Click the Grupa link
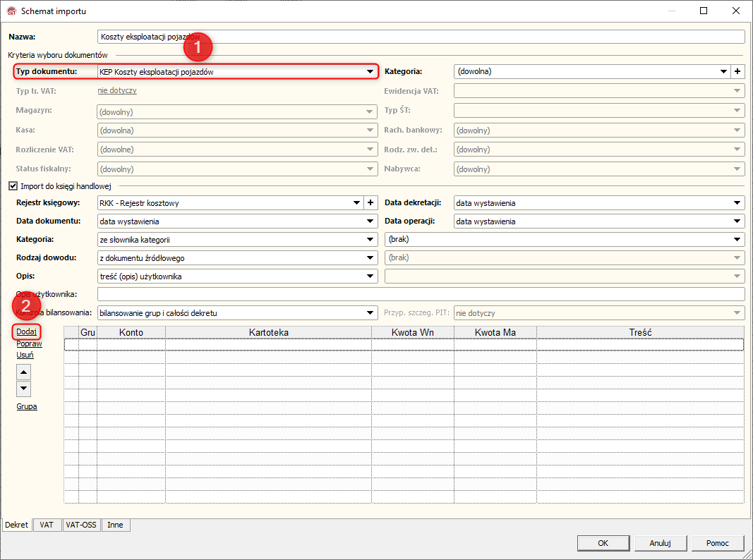 [x=27, y=407]
